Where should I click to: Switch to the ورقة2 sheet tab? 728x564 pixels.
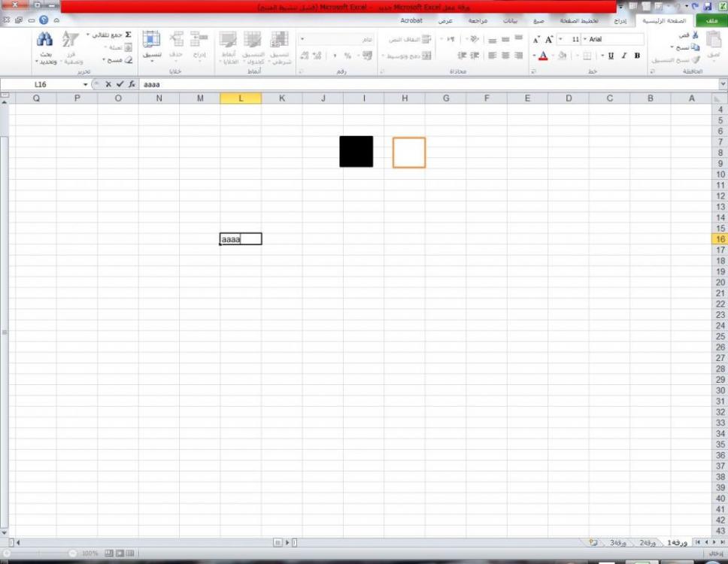pyautogui.click(x=647, y=542)
